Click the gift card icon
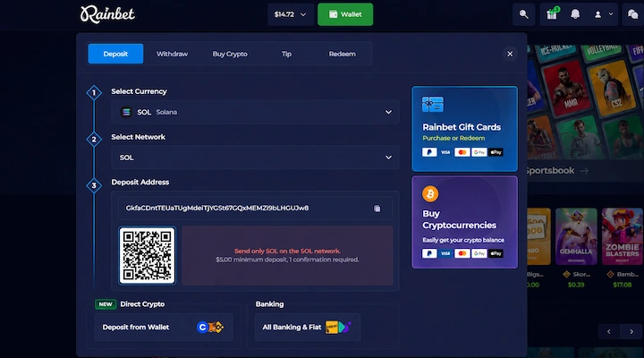 click(433, 105)
